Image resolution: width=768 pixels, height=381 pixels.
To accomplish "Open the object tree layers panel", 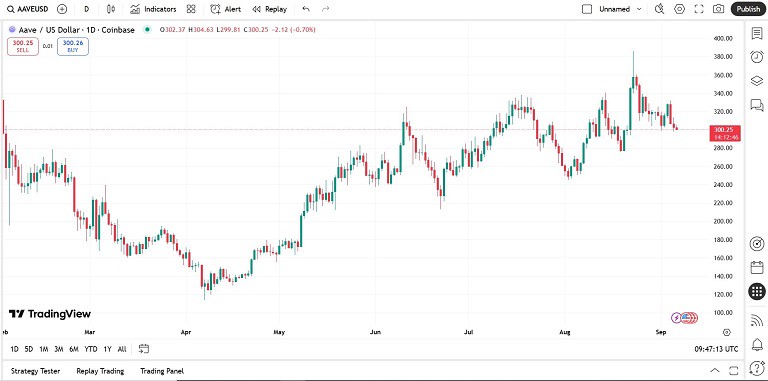I will coord(757,81).
